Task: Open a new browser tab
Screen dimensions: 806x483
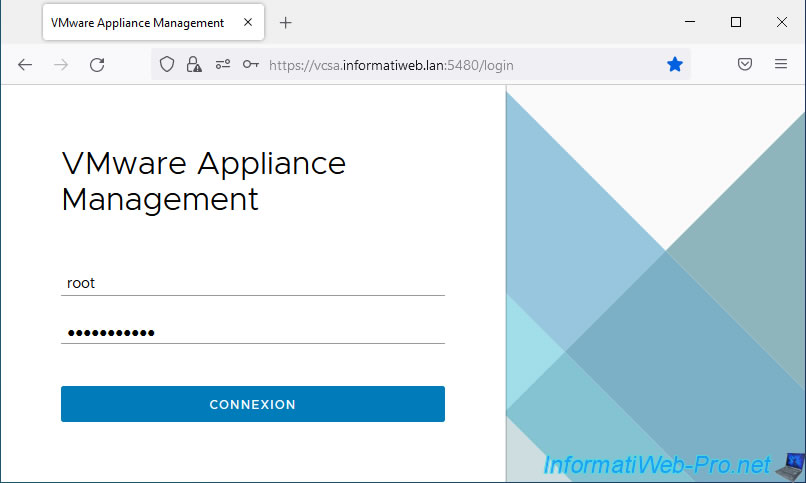Action: click(x=285, y=23)
